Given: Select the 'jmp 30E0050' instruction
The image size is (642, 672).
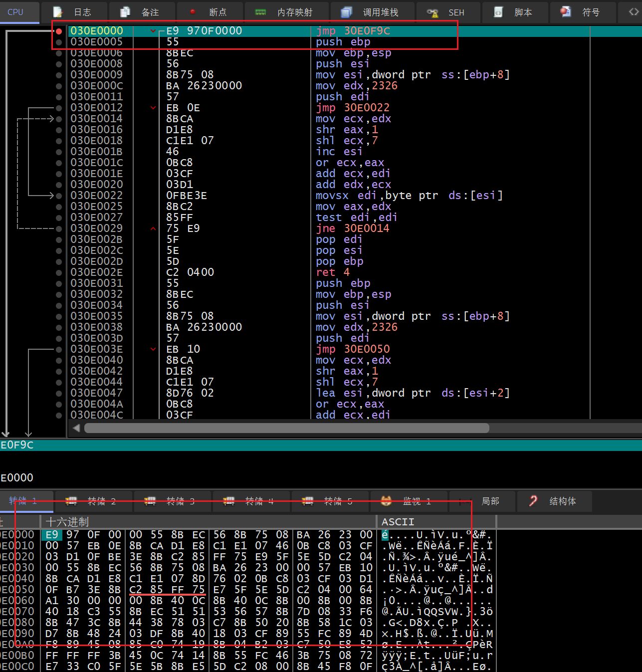Looking at the screenshot, I should pyautogui.click(x=353, y=349).
